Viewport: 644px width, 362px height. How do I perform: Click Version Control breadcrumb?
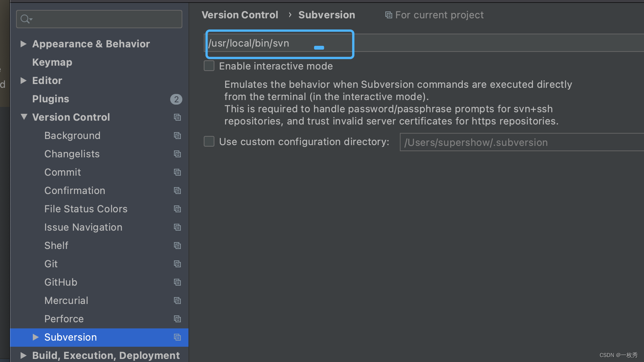click(240, 15)
